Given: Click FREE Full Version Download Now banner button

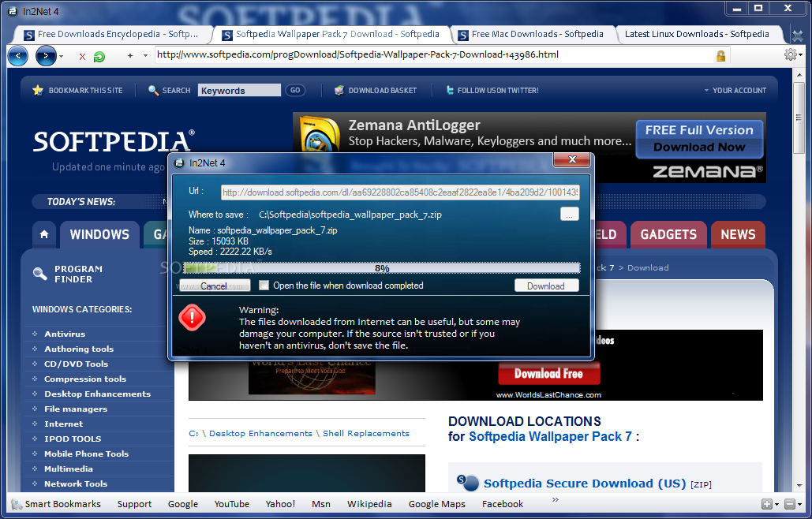Looking at the screenshot, I should [699, 139].
